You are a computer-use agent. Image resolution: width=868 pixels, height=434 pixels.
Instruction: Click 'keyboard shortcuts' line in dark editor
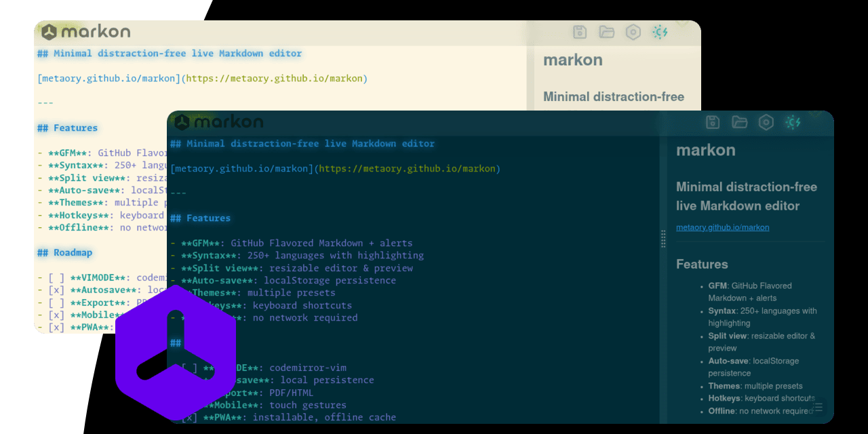261,305
